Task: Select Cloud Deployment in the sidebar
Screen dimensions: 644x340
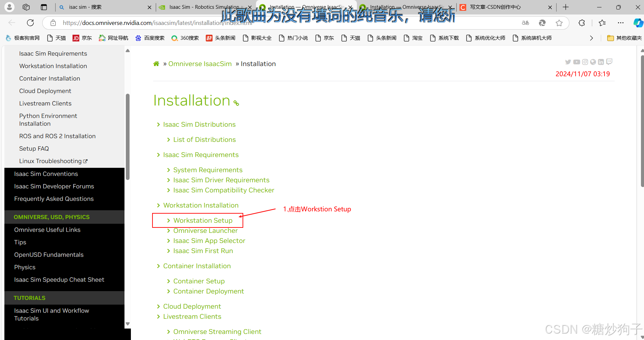Action: point(45,91)
